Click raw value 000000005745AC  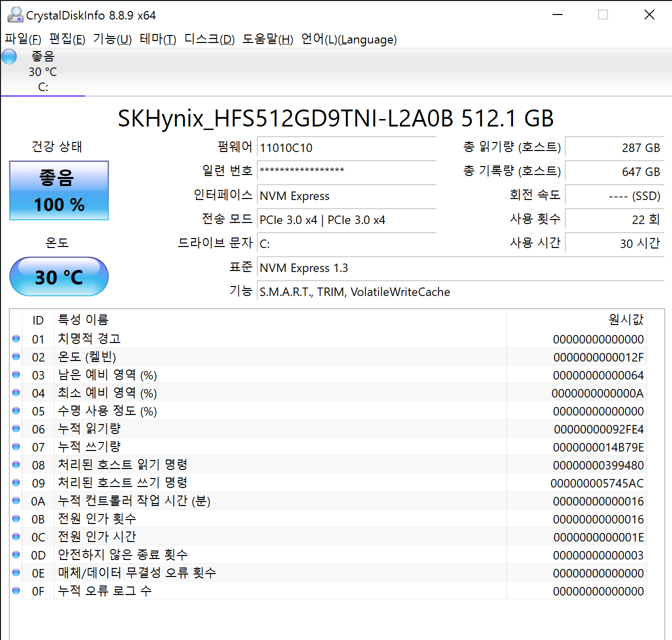597,483
